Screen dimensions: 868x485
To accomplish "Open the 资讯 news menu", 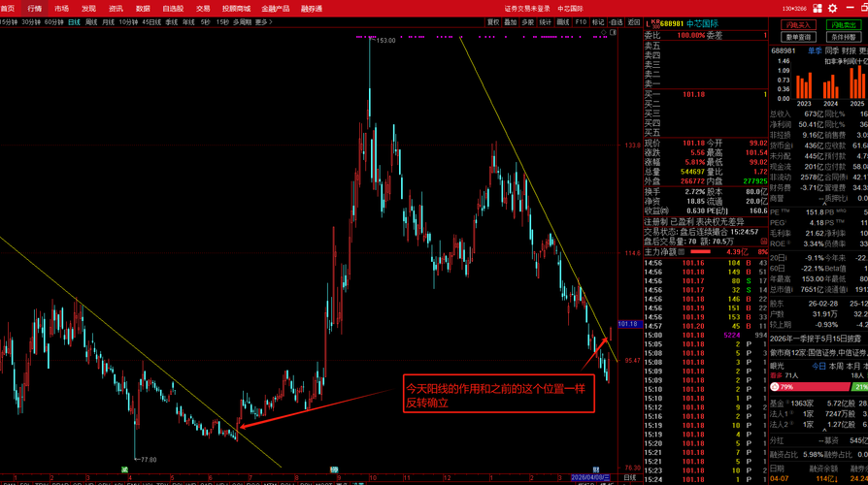I will (x=116, y=9).
